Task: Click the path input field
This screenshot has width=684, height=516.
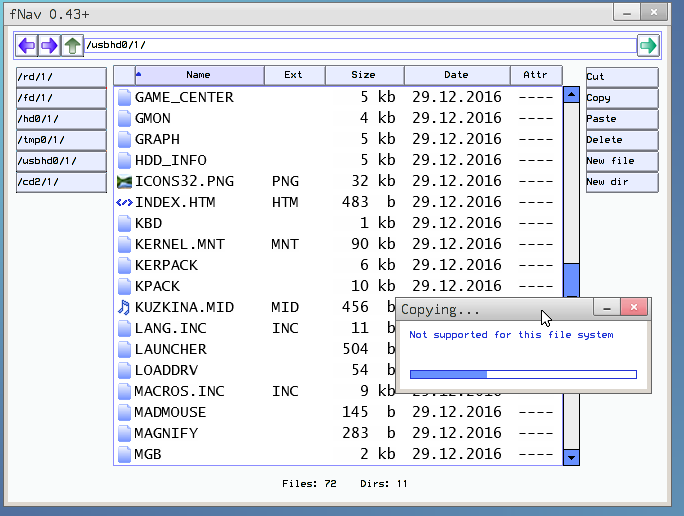Action: click(360, 46)
